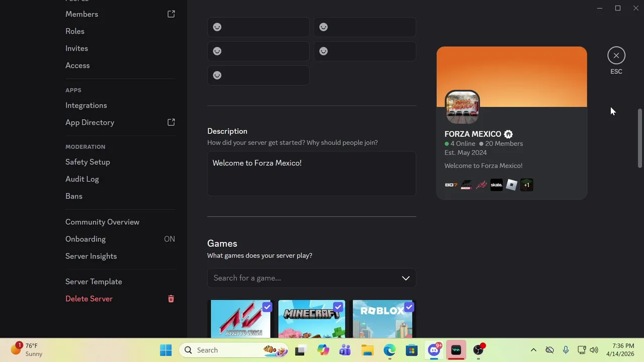
Task: Click emoji icon in the bottom single trait field
Action: click(x=217, y=75)
